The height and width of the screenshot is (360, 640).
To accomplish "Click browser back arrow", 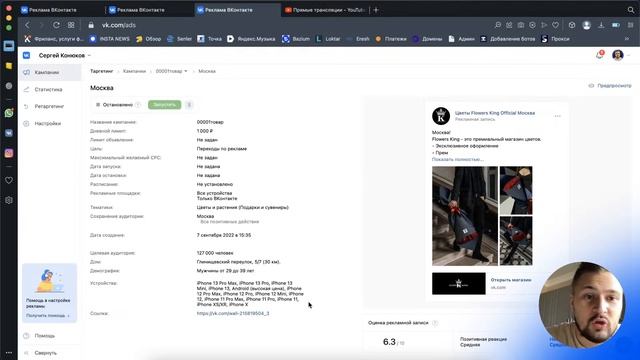I will click(27, 25).
